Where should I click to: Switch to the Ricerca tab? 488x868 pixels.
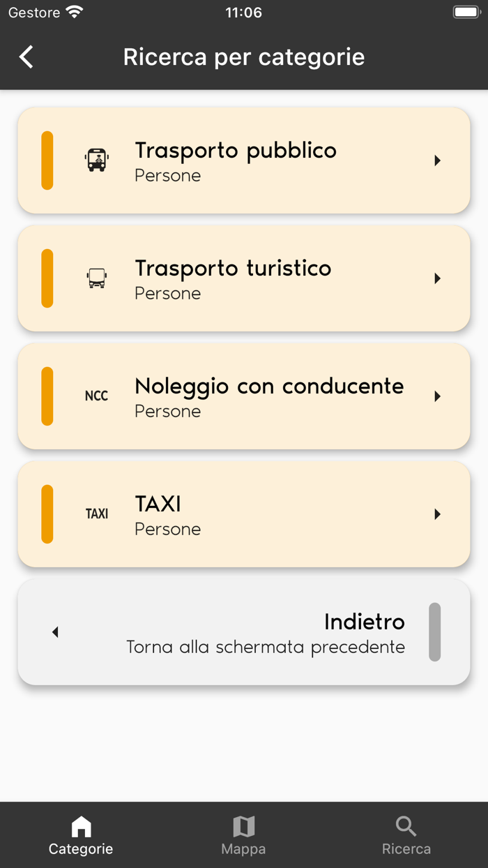406,835
